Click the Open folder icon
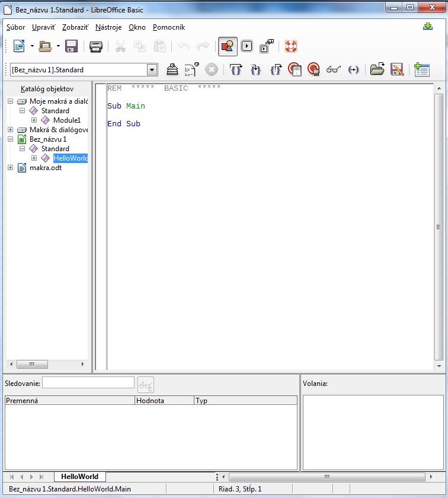Image resolution: width=448 pixels, height=498 pixels. [x=45, y=46]
